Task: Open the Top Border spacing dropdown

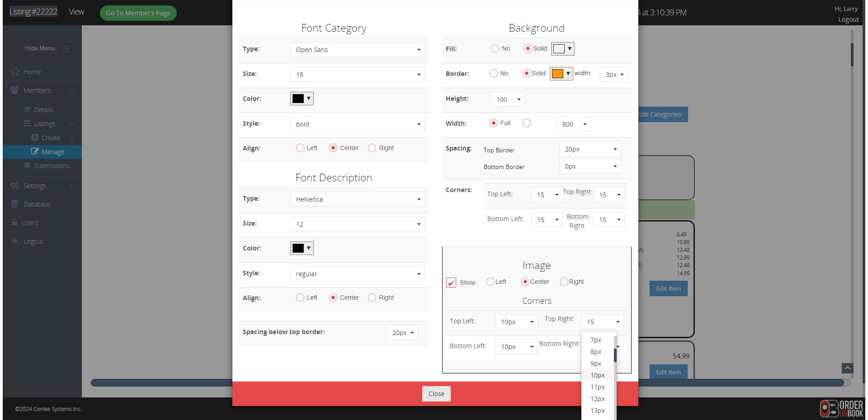Action: [590, 149]
